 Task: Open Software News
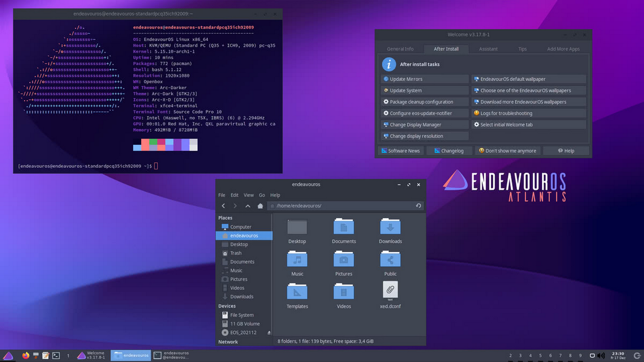pos(401,151)
